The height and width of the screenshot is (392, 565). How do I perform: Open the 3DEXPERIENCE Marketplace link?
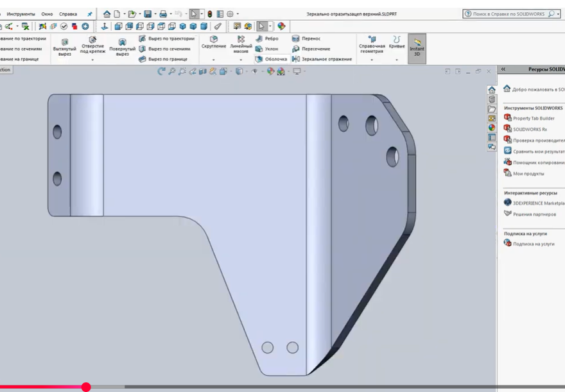point(534,203)
